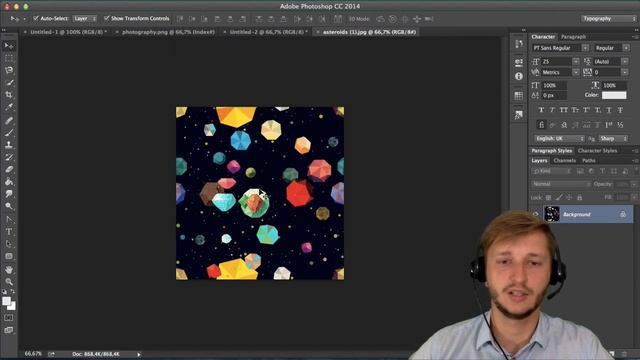Screen dimensions: 640x360
Task: Select the Zoom tool
Action: coord(9,282)
